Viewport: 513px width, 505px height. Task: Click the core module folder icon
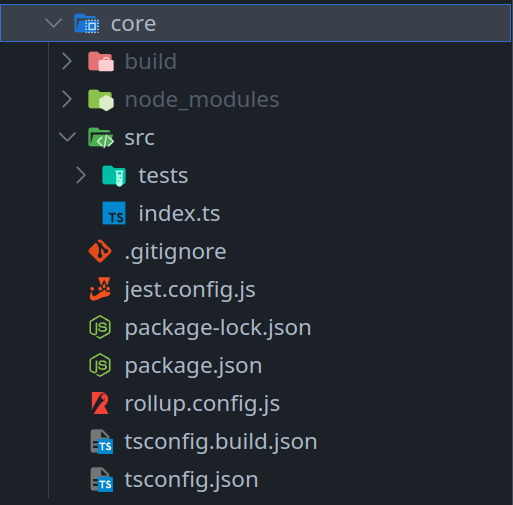[86, 24]
